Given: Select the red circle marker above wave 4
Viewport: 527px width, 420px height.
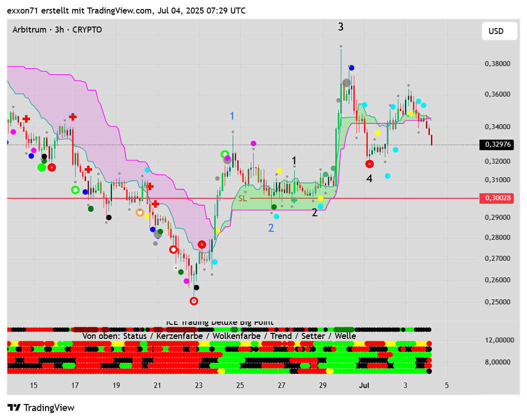Looking at the screenshot, I should [x=369, y=164].
